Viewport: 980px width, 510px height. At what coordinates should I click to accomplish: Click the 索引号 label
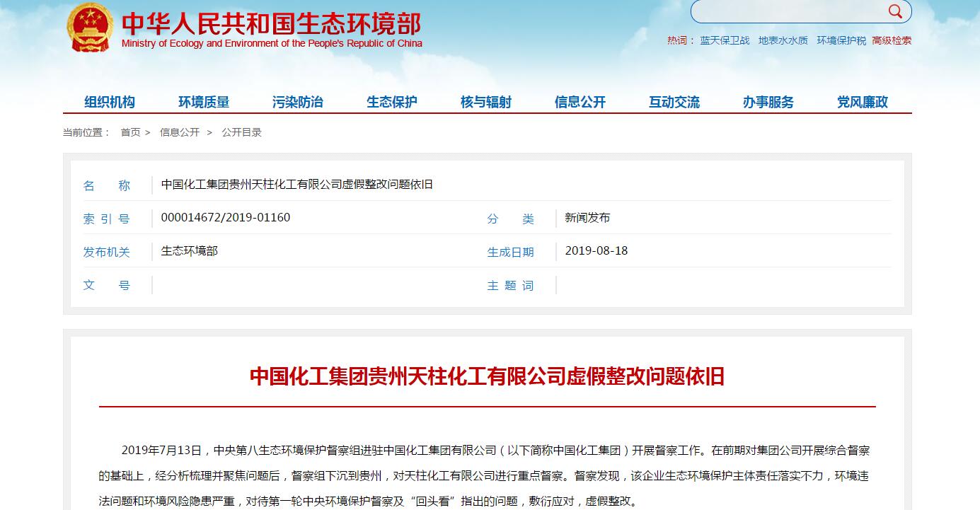pyautogui.click(x=107, y=219)
